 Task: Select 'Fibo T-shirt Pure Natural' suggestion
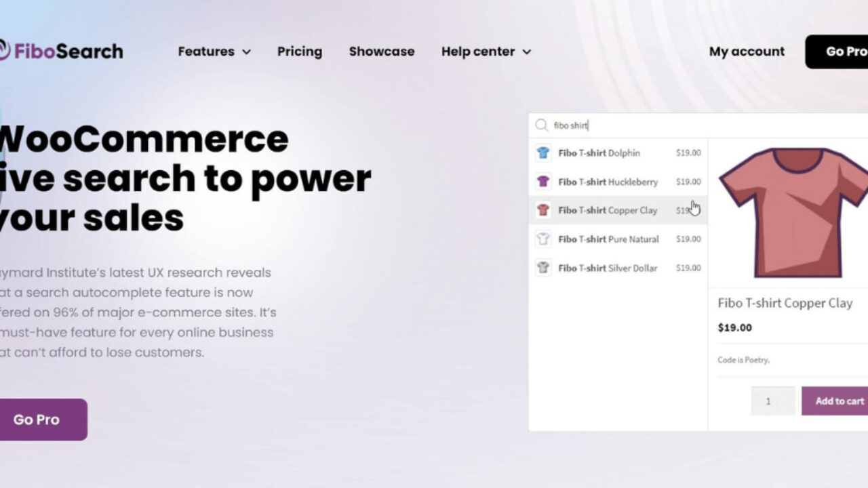(618, 239)
